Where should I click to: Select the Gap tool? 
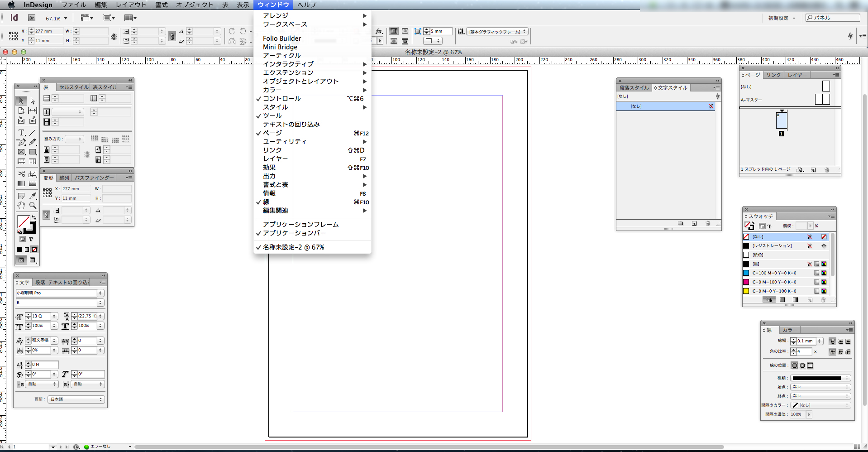pos(33,111)
